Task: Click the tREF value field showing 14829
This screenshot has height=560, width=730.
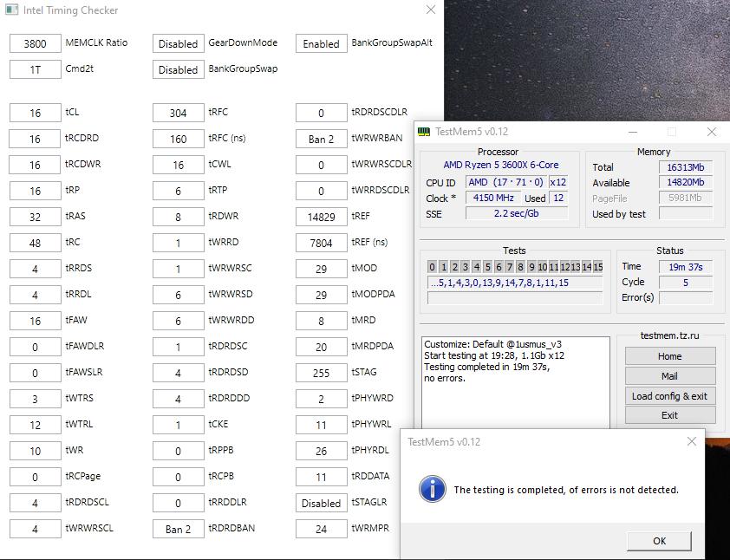Action: (322, 217)
